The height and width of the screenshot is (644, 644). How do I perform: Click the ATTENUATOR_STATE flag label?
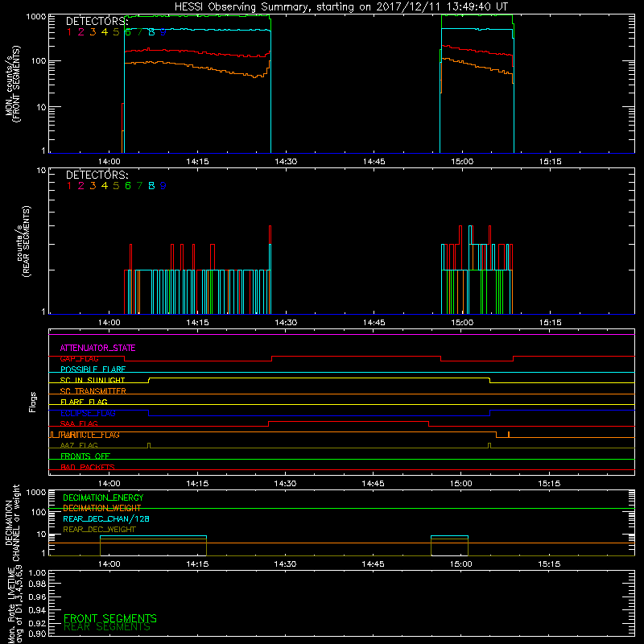click(97, 348)
